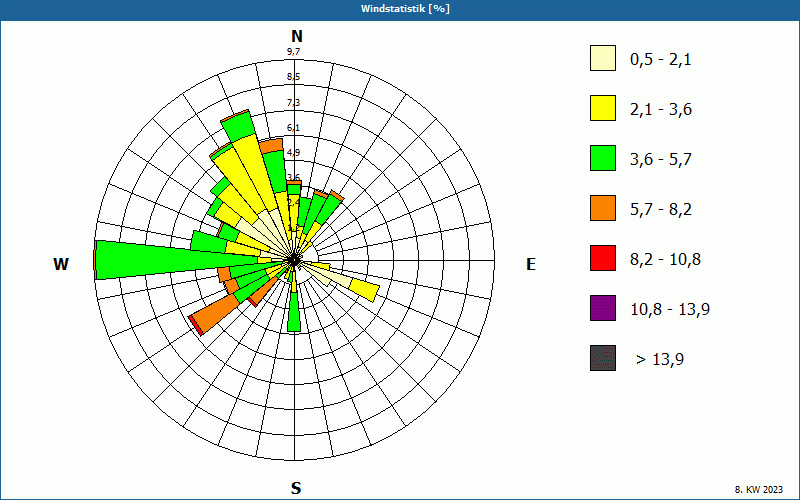Click the S compass label
The image size is (800, 500).
click(x=296, y=488)
